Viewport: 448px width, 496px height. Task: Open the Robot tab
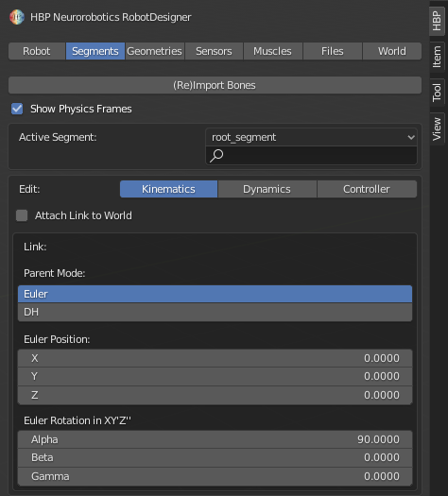click(x=37, y=51)
